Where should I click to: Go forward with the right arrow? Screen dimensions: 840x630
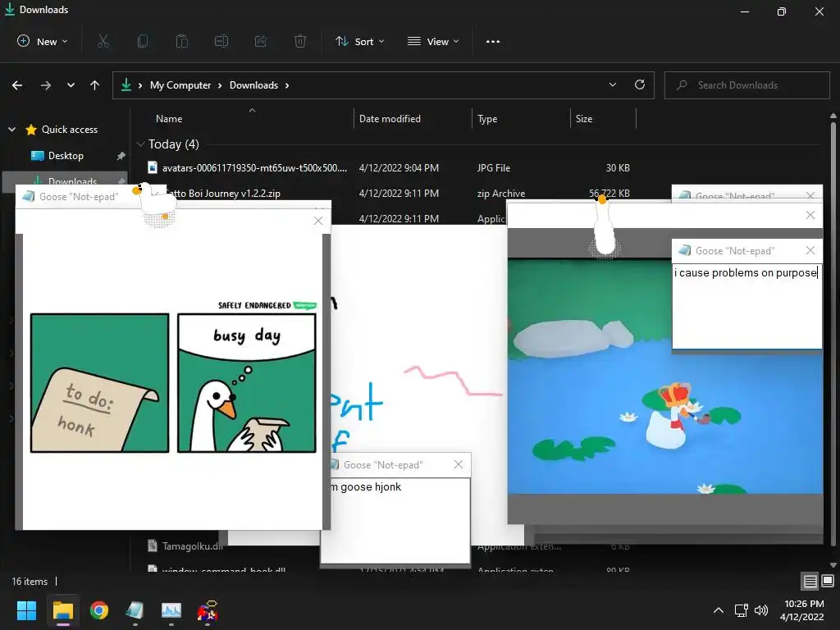tap(46, 85)
